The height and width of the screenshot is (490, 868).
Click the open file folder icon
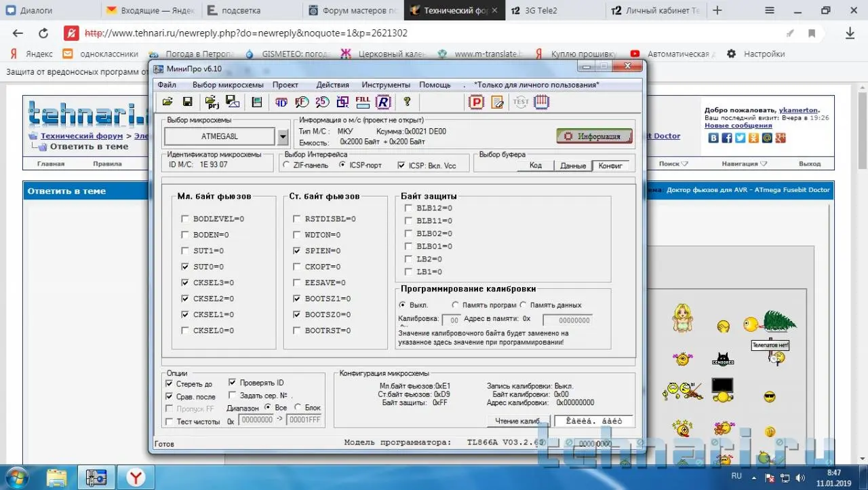167,102
